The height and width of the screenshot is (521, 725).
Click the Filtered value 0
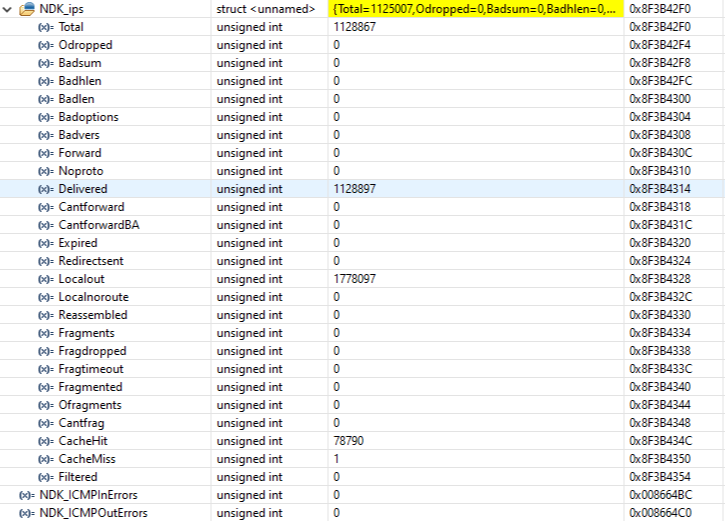337,477
